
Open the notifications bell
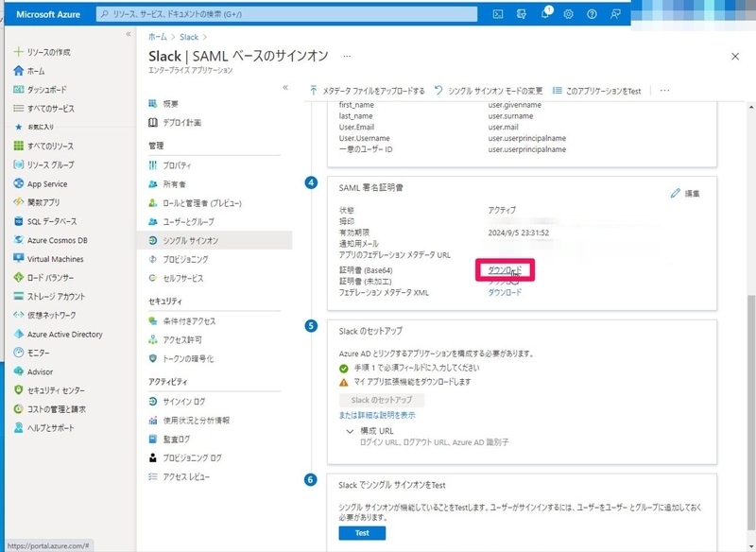(x=545, y=13)
